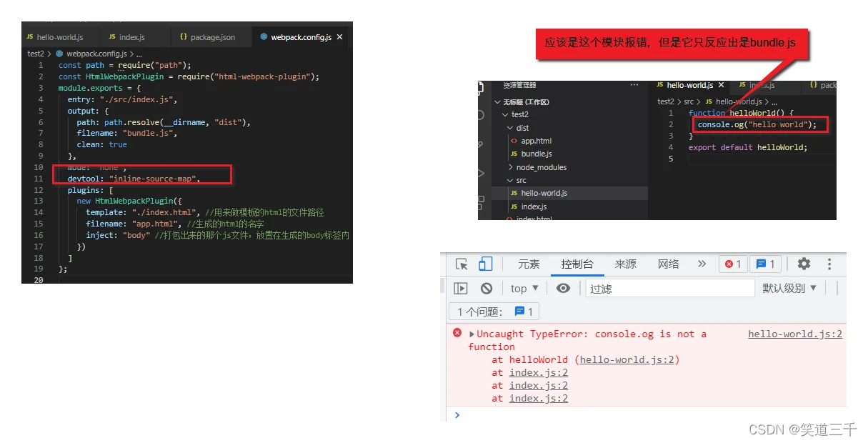868x443 pixels.
Task: Collapse the test2 folder in explorer
Action: 515,114
